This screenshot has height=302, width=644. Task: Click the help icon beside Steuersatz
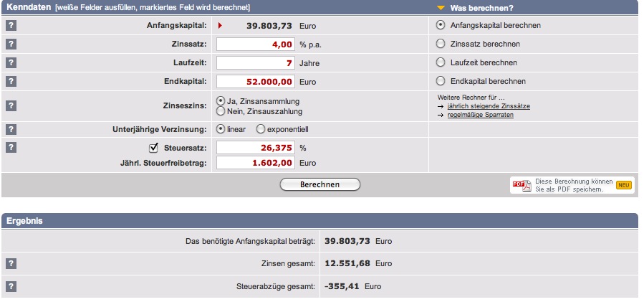tap(11, 148)
